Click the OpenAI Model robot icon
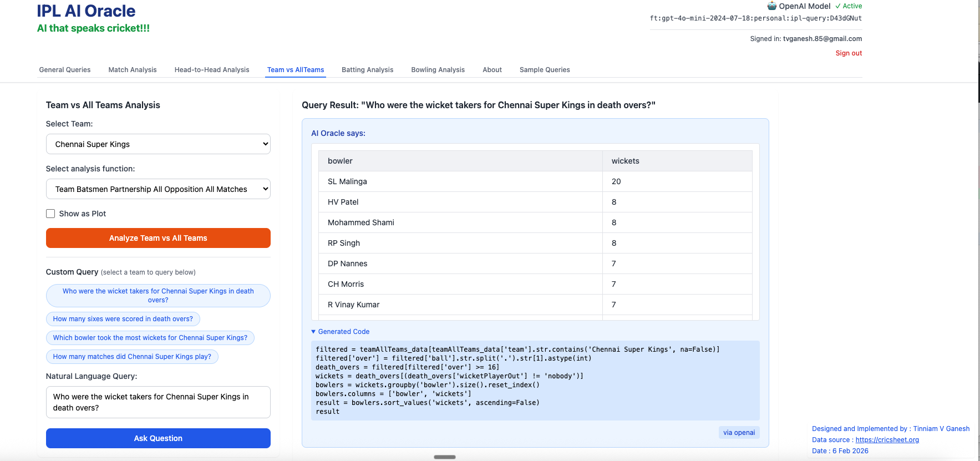 [771, 6]
